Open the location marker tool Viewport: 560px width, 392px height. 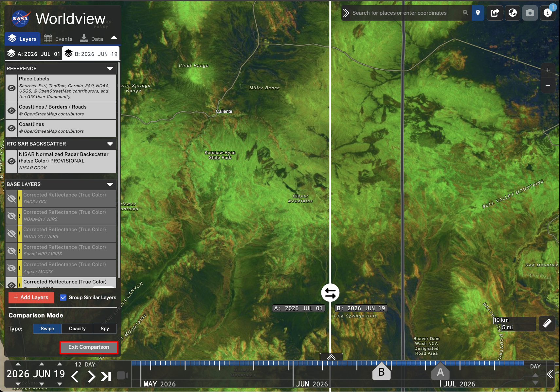coord(478,13)
